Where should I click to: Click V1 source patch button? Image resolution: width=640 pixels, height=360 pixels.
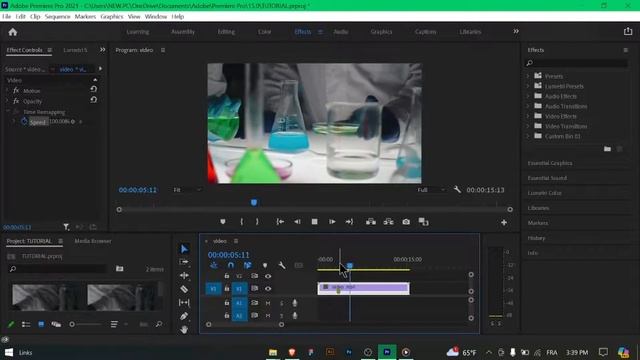tap(213, 289)
